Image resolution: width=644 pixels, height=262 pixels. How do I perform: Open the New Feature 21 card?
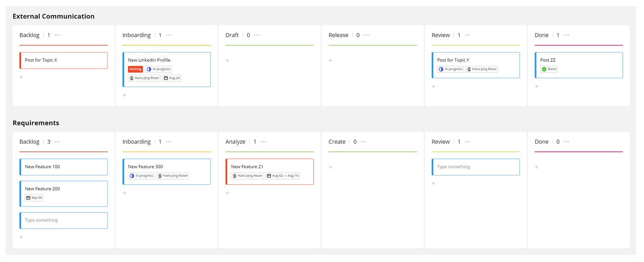[270, 172]
